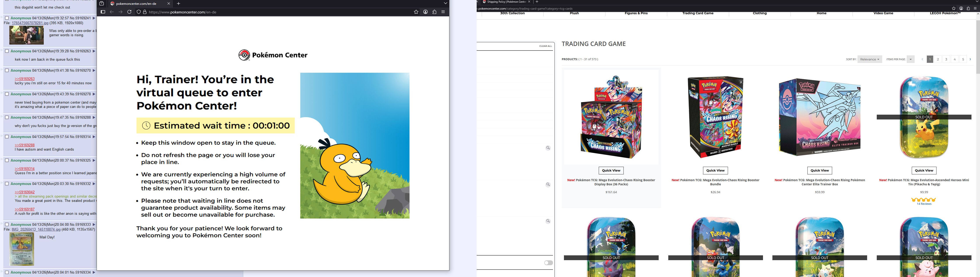
Task: Open the Sort By Relevance dropdown
Action: point(869,59)
